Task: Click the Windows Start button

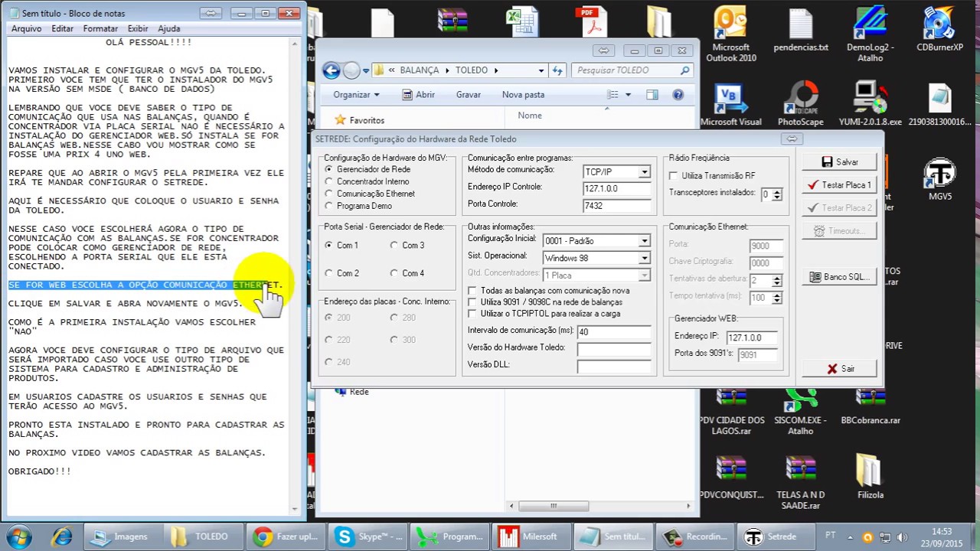Action: 19,536
